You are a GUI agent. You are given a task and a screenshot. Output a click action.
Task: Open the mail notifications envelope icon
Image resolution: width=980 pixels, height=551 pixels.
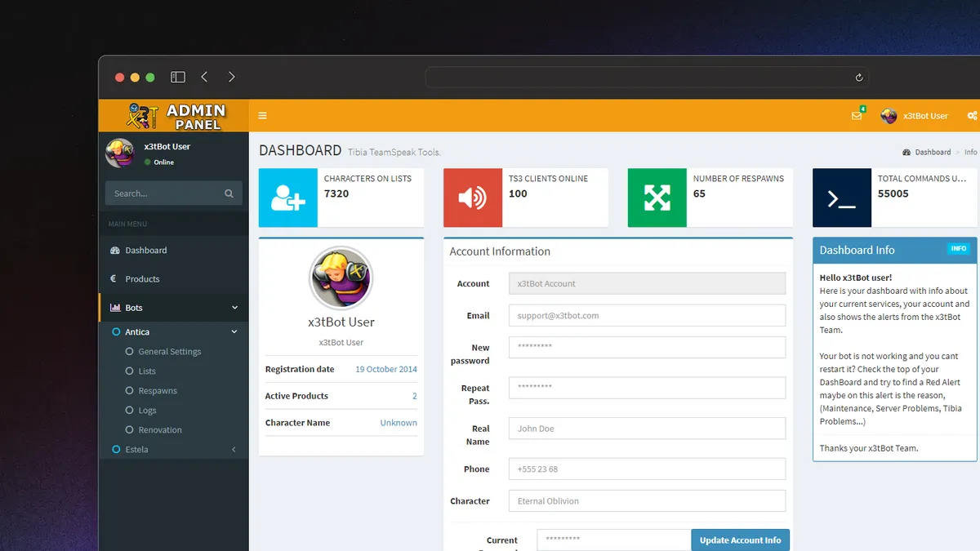pos(856,116)
